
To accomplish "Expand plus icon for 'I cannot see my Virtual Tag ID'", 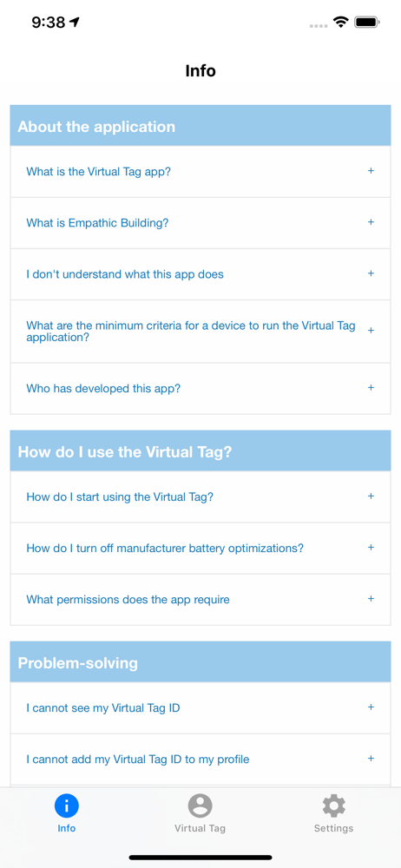I will (371, 707).
